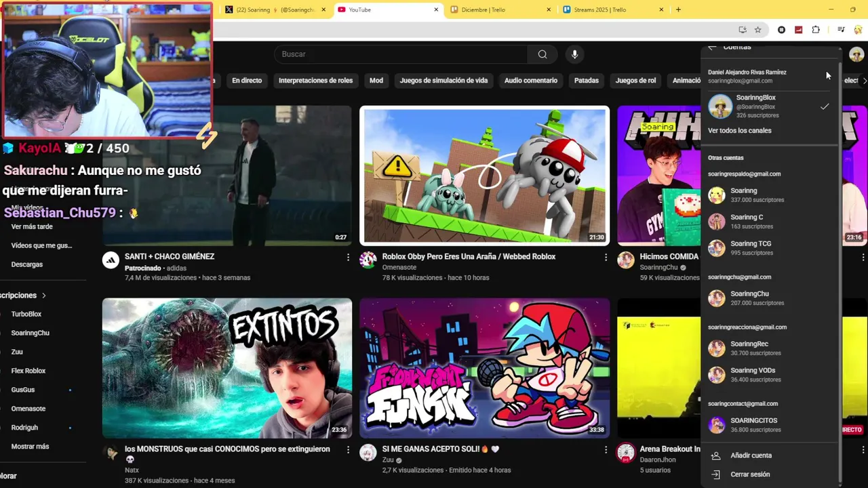Open a new browser tab with plus
Screen dimensions: 868x488
click(678, 9)
